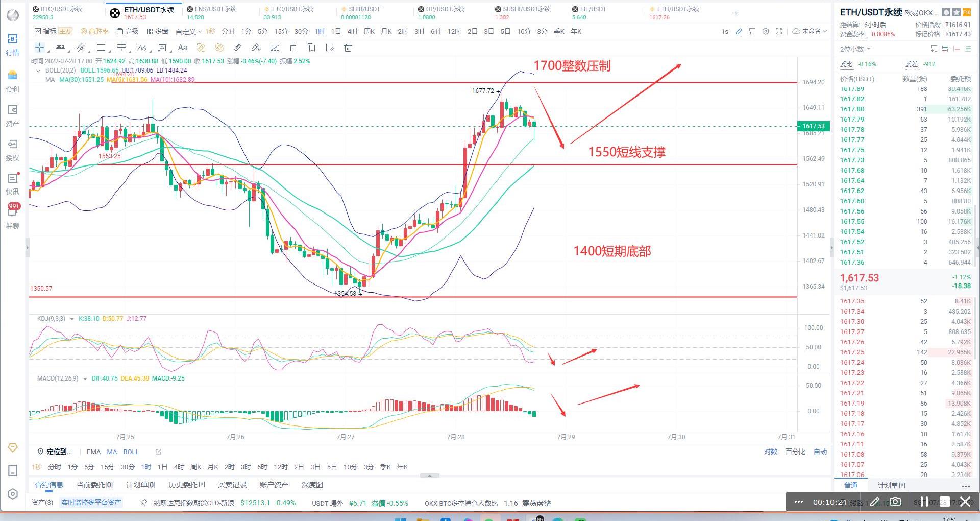Expand the 自定义 custom period dropdown
980x521 pixels.
click(x=188, y=32)
